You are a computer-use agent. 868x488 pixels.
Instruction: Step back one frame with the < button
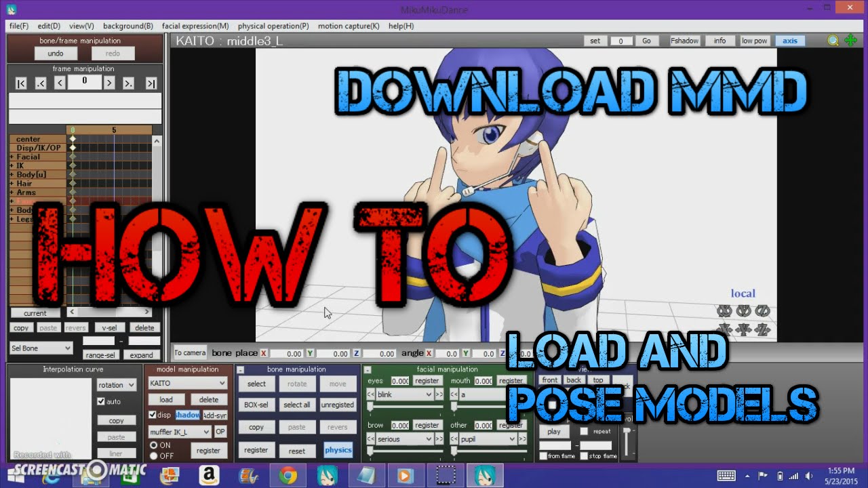coord(60,83)
